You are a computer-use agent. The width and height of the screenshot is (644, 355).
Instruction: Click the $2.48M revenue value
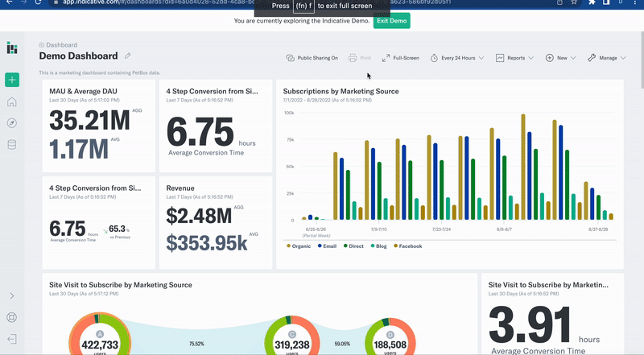point(199,216)
